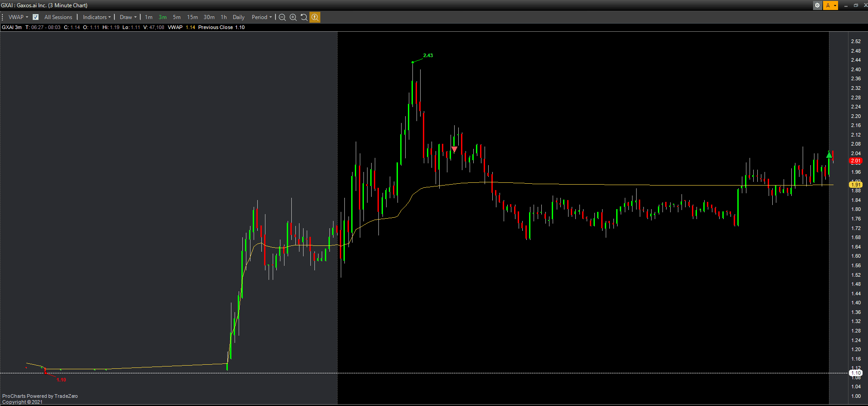Open the Draw menu
Screen dimensions: 868x406
click(128, 17)
